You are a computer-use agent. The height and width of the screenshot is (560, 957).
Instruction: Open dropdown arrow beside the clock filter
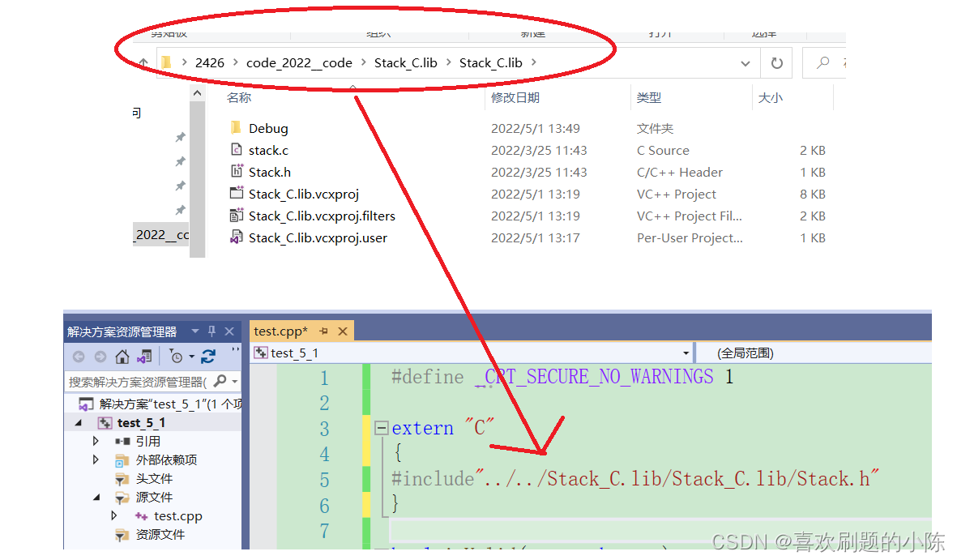192,357
